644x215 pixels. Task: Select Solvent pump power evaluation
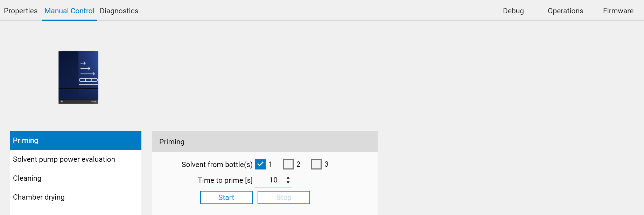pyautogui.click(x=64, y=159)
